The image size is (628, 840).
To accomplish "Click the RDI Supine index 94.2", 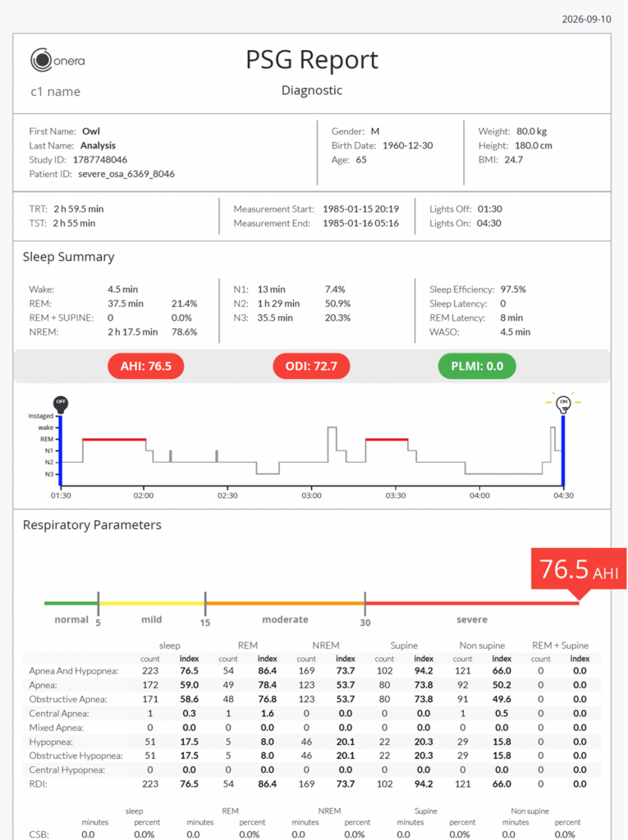I will point(424,784).
